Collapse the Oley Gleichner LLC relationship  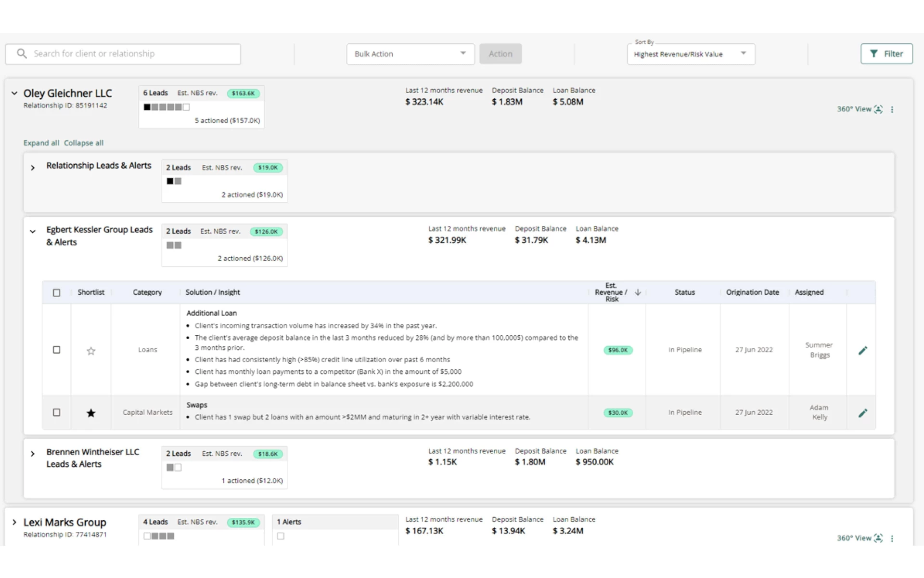click(x=14, y=93)
